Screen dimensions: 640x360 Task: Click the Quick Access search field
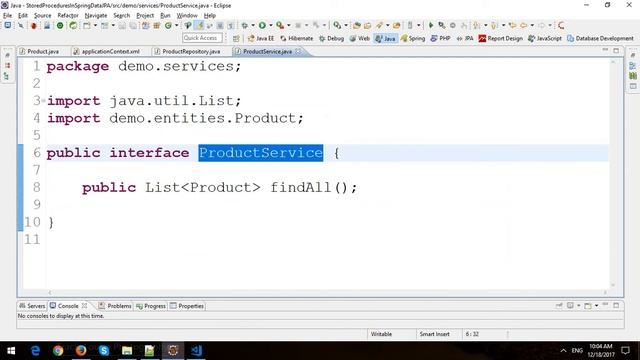coord(202,38)
